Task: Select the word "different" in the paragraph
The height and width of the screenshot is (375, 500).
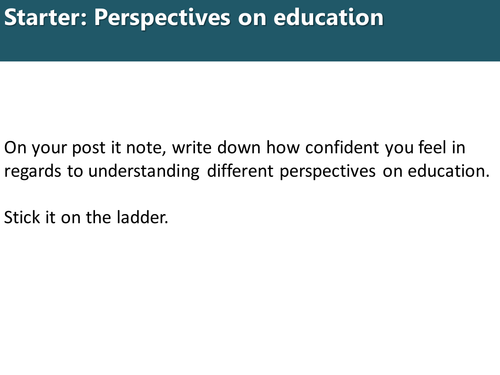Action: (240, 171)
